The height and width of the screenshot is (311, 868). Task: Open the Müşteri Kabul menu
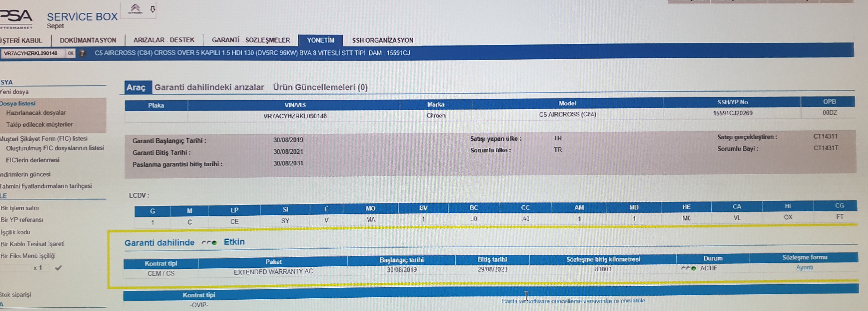click(x=21, y=41)
